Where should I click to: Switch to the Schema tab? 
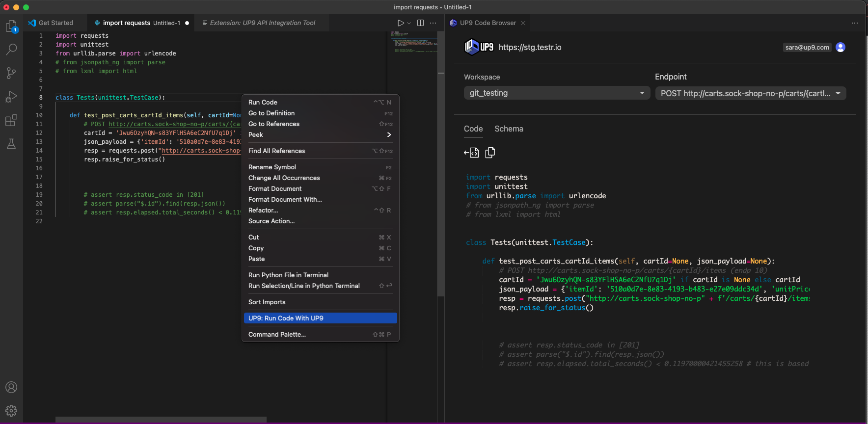click(509, 129)
